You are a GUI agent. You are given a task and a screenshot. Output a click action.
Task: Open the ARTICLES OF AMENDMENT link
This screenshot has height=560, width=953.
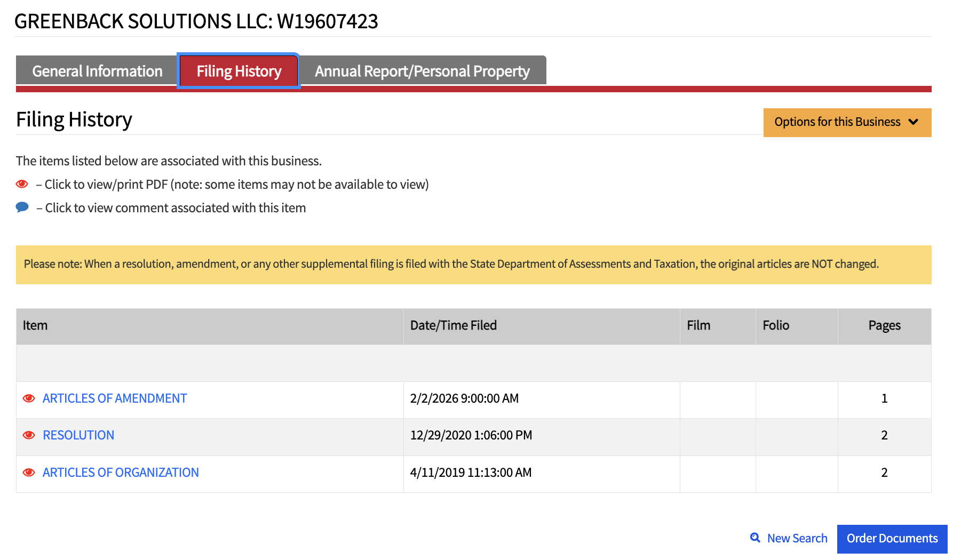[x=115, y=398]
